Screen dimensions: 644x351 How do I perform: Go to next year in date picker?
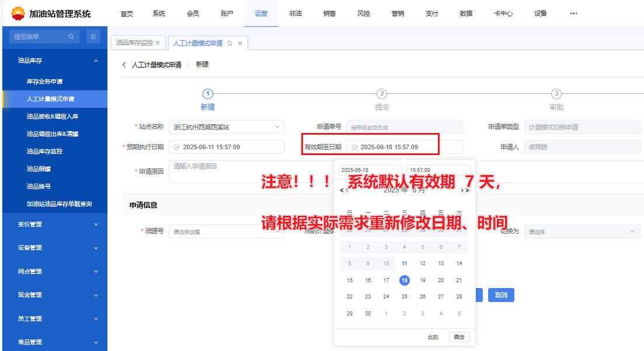tap(467, 190)
